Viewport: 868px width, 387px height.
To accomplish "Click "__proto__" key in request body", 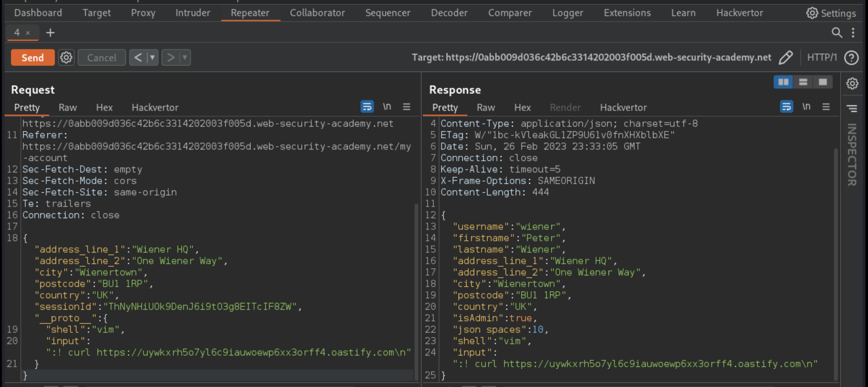I will click(66, 318).
